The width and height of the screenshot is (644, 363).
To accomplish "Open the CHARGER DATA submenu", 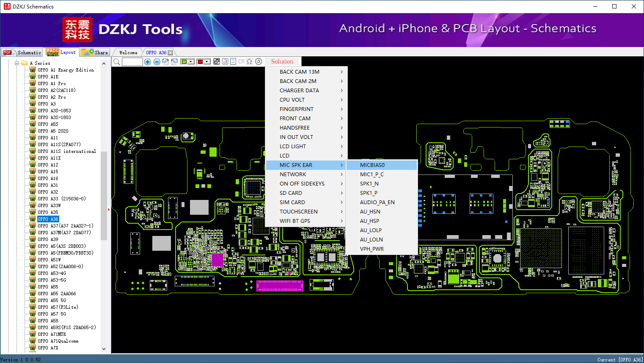I will point(307,91).
